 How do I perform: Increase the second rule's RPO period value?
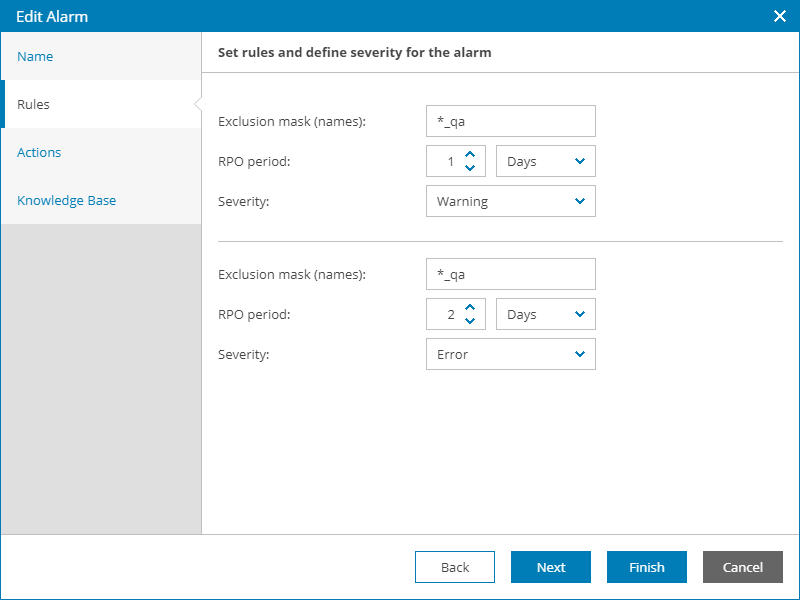470,307
